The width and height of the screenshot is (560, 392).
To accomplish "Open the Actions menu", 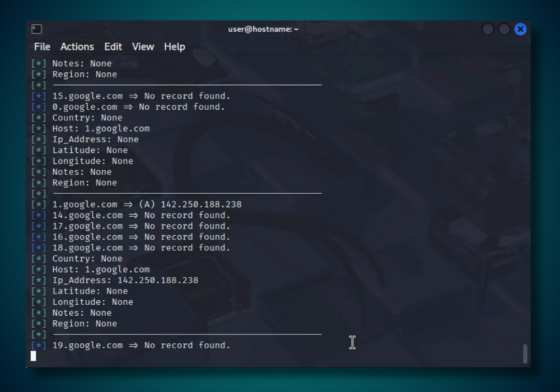I will pos(77,47).
